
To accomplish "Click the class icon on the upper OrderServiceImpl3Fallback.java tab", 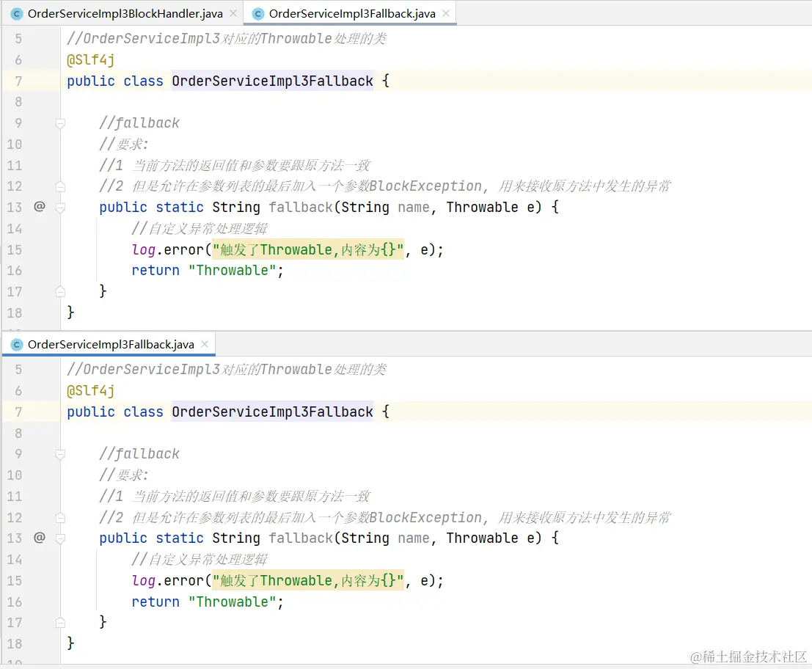I will pyautogui.click(x=258, y=14).
